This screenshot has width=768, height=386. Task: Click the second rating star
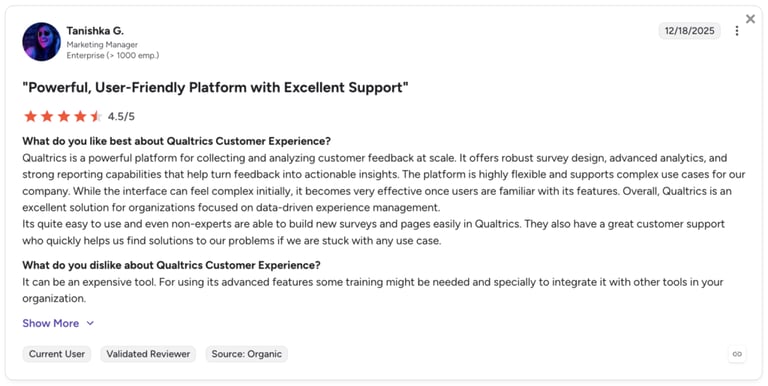tap(47, 116)
